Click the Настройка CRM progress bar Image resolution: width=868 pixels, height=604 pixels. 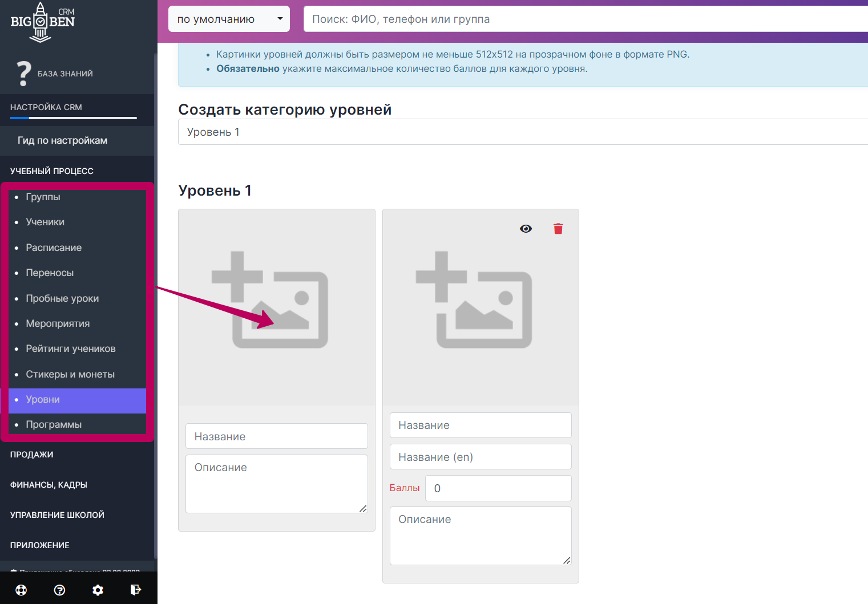tap(74, 118)
